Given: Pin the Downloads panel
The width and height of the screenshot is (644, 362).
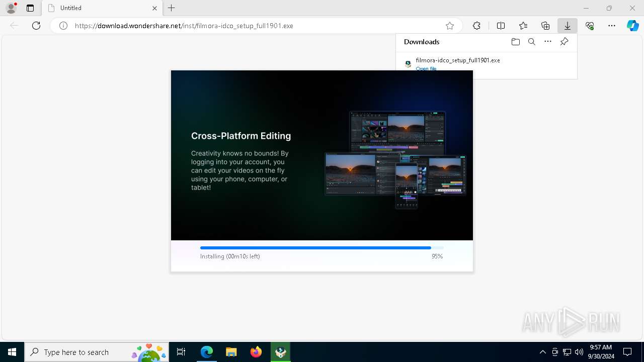Looking at the screenshot, I should (x=565, y=42).
